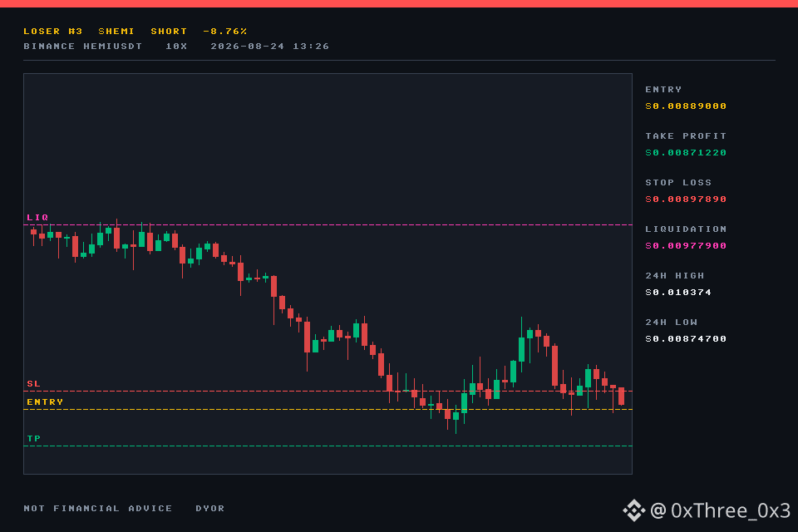Click the -8.76% loss figure
This screenshot has height=532, width=798.
point(225,31)
